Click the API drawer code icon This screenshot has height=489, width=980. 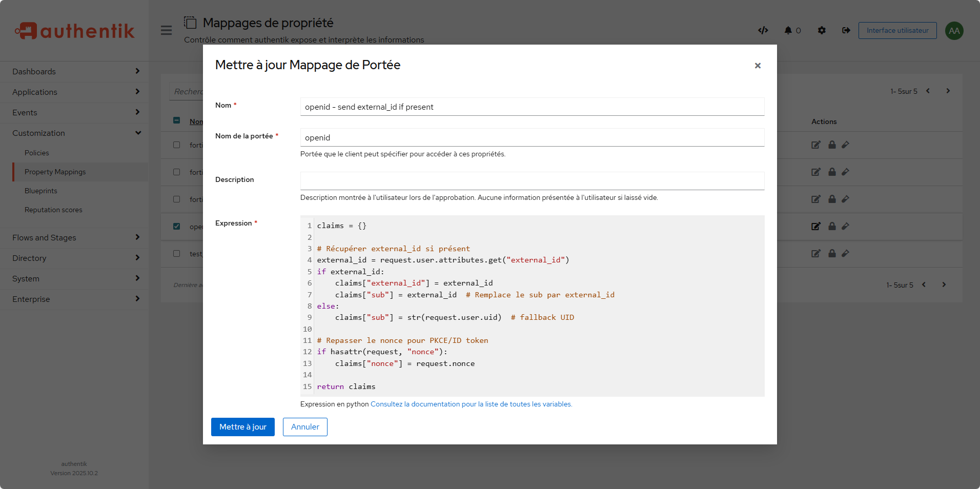pos(763,30)
